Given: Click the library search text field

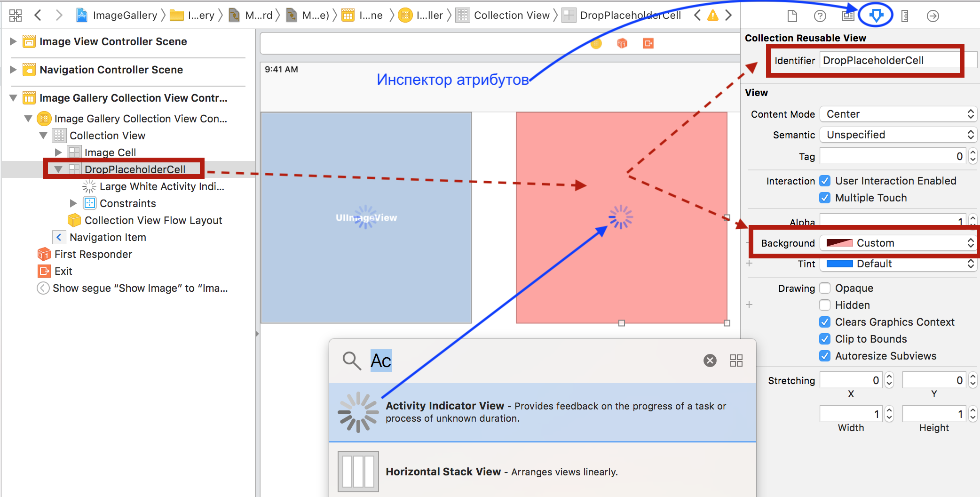Looking at the screenshot, I should [x=534, y=361].
